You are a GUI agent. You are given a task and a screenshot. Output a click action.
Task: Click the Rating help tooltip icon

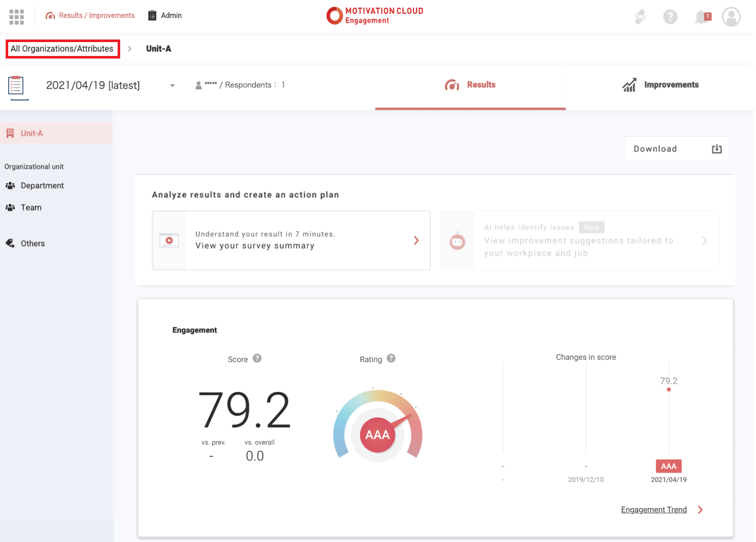point(391,358)
